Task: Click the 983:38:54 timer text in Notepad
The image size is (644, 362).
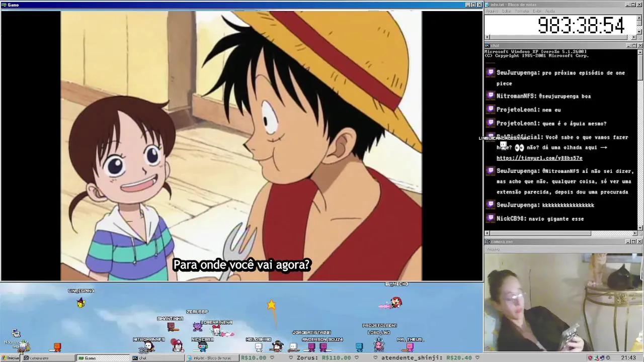Action: click(x=581, y=25)
